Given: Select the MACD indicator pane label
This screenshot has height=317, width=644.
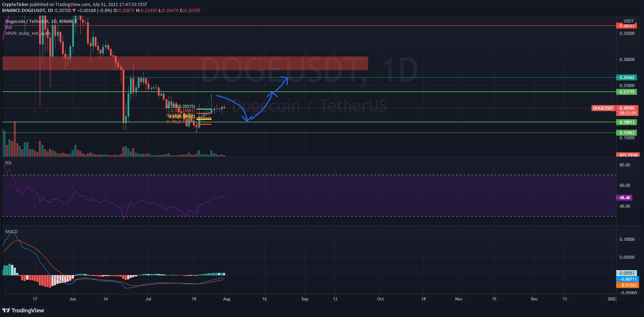Looking at the screenshot, I should (x=12, y=232).
